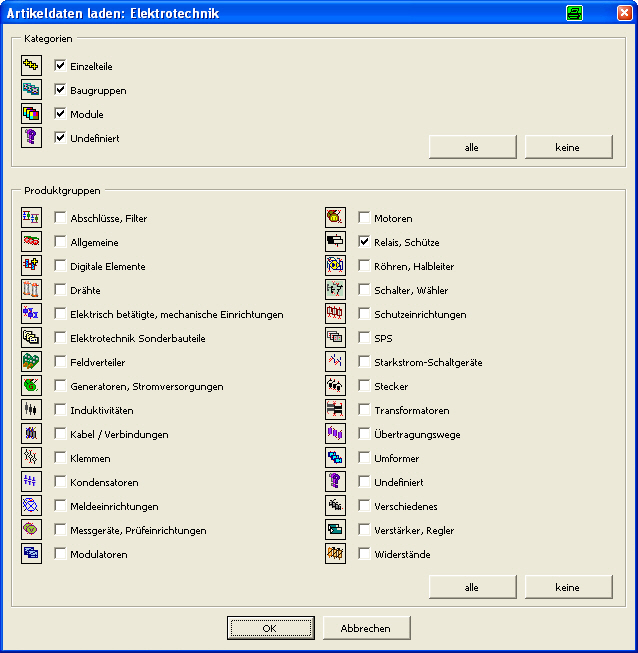The image size is (638, 653).
Task: Click the Stecker icon
Action: coord(335,386)
